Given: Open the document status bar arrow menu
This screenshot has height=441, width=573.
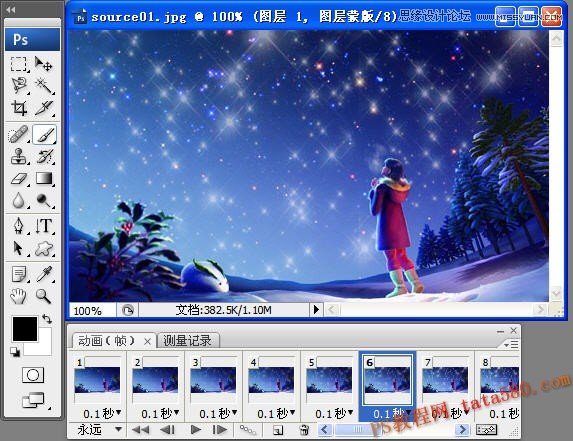Looking at the screenshot, I should (316, 310).
